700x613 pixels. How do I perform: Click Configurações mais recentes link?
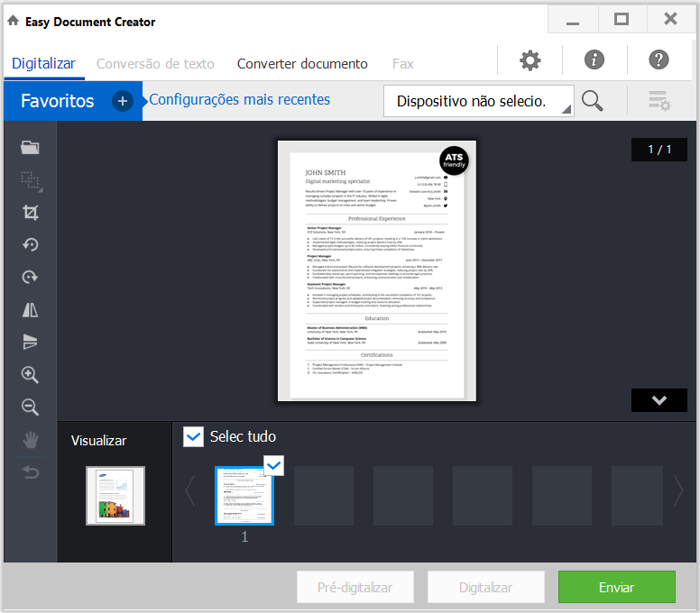point(240,99)
